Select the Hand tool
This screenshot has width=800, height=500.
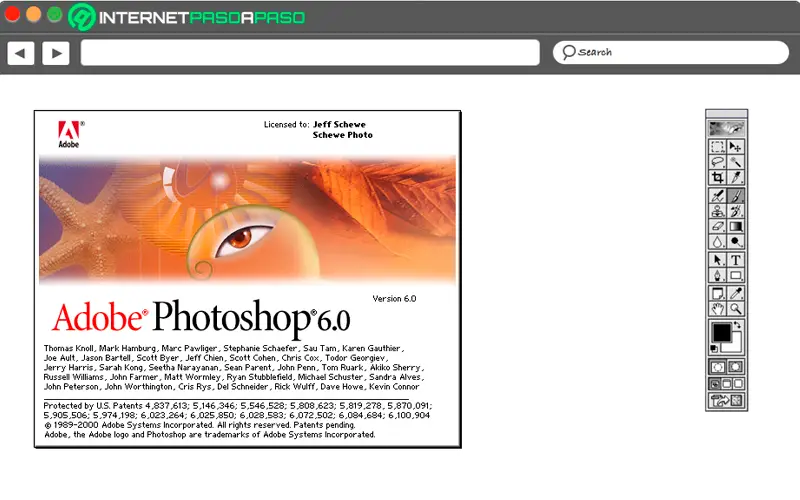tap(717, 309)
